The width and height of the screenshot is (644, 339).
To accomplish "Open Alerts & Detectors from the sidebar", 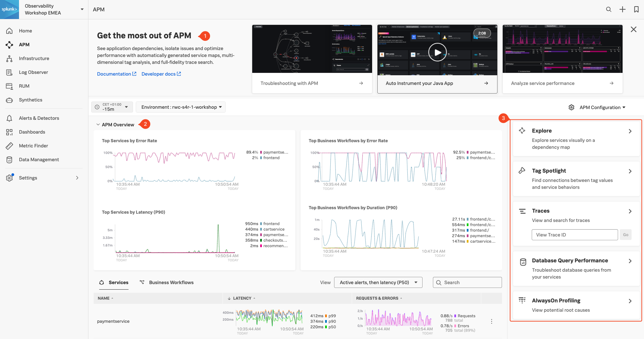I will coord(39,118).
